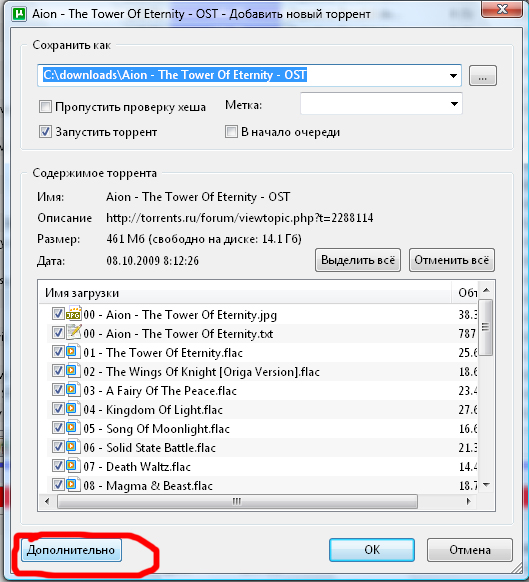Viewport: 529px width, 582px height.
Task: Open the Метка label dropdown
Action: coord(454,104)
